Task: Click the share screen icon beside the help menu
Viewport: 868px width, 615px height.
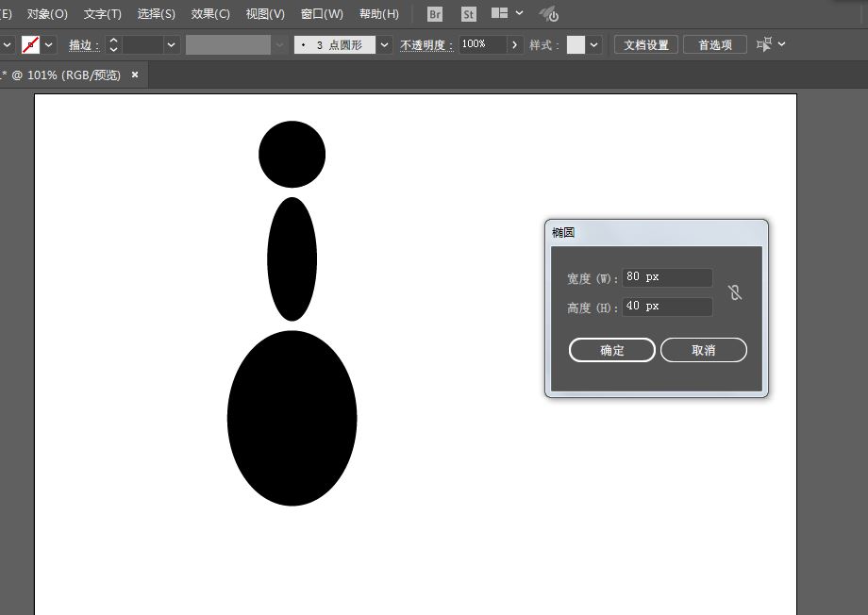Action: click(548, 13)
